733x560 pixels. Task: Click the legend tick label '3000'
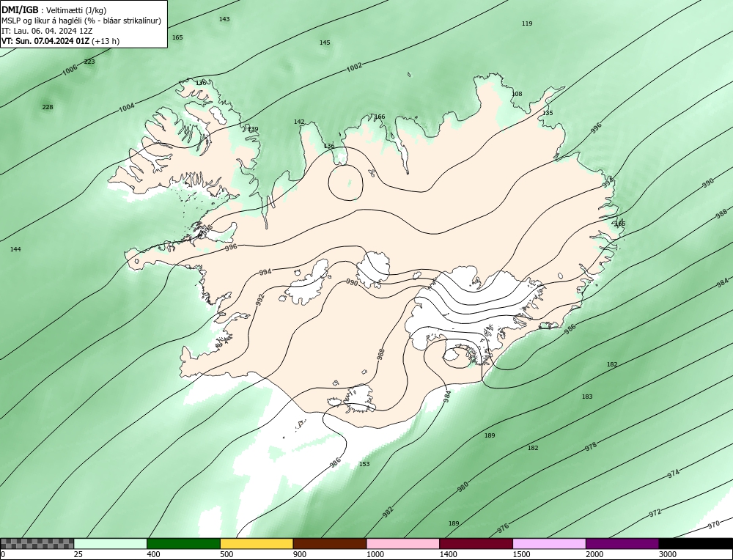click(x=668, y=554)
